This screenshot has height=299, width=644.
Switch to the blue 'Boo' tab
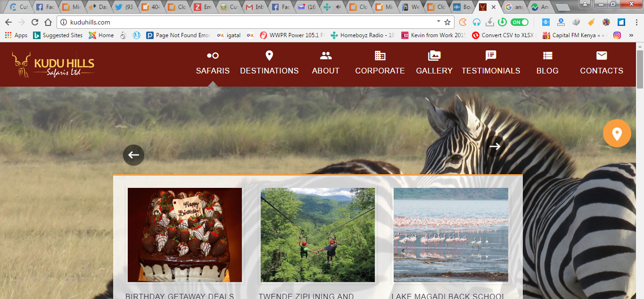tap(463, 7)
